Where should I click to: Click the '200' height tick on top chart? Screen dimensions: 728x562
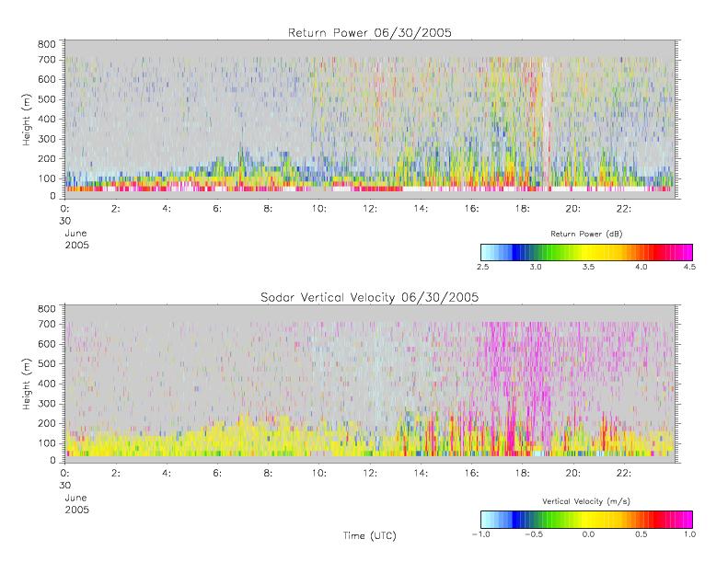(46, 159)
